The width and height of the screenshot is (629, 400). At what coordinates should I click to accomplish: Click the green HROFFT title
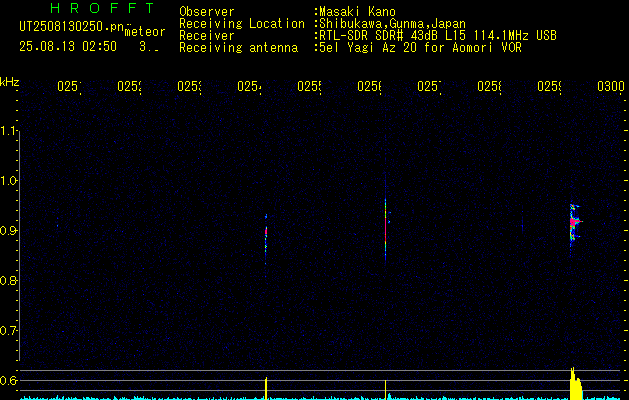(x=102, y=8)
